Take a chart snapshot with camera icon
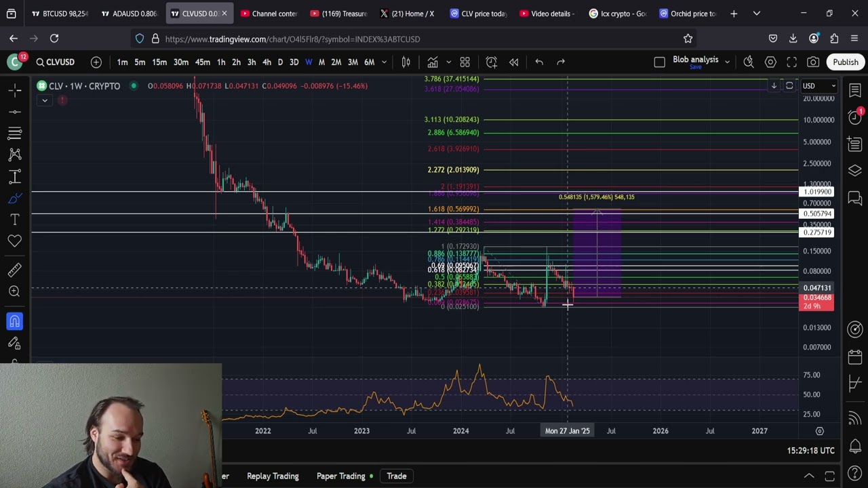The width and height of the screenshot is (868, 488). click(x=813, y=62)
